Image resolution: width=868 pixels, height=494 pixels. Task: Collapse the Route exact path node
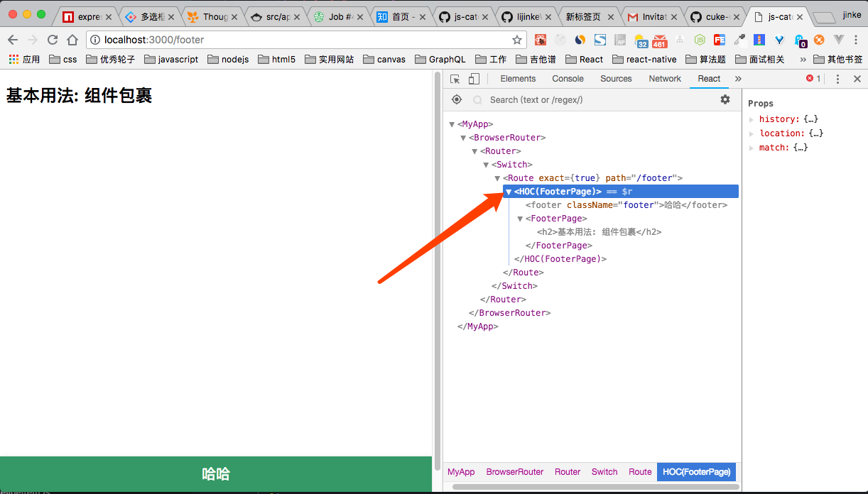click(498, 178)
